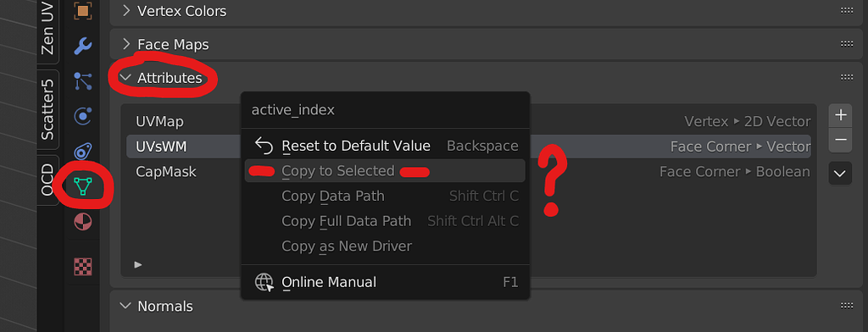The width and height of the screenshot is (868, 332).
Task: Expand the Vertex Colors panel
Action: [126, 10]
